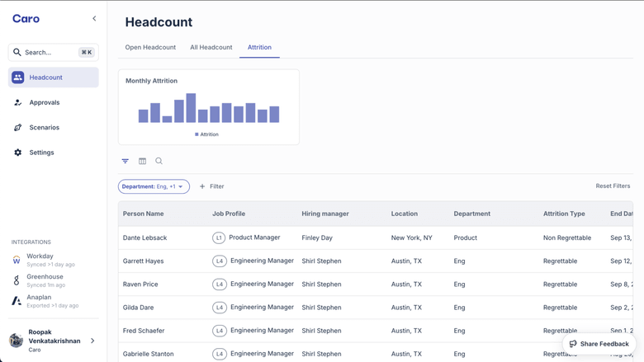Add a new filter with + Filter
The width and height of the screenshot is (644, 362).
pyautogui.click(x=212, y=186)
